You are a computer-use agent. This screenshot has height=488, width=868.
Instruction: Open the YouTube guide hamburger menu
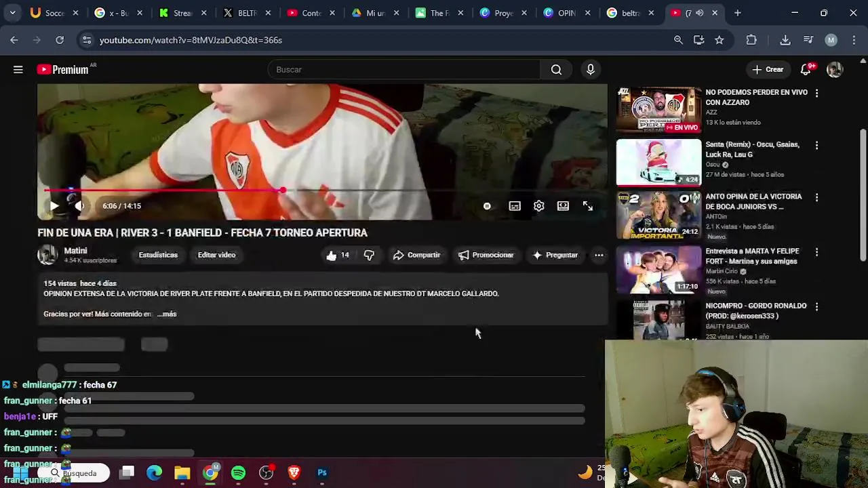(x=18, y=69)
